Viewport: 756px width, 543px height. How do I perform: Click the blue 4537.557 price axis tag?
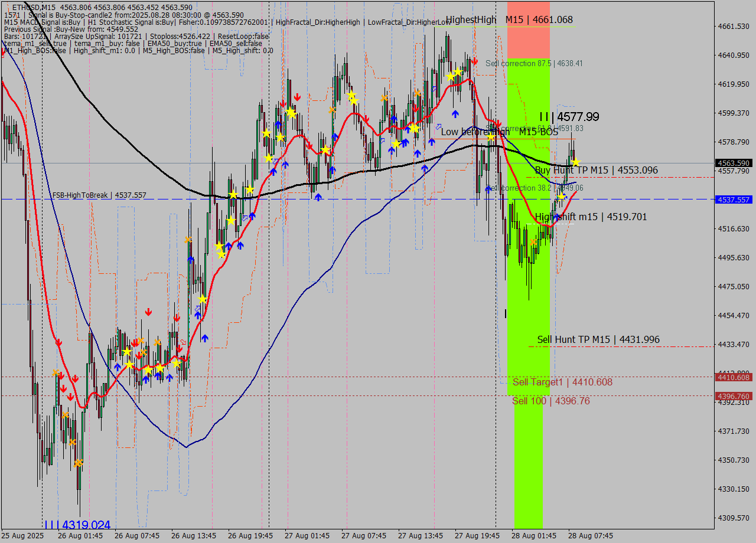click(x=733, y=200)
